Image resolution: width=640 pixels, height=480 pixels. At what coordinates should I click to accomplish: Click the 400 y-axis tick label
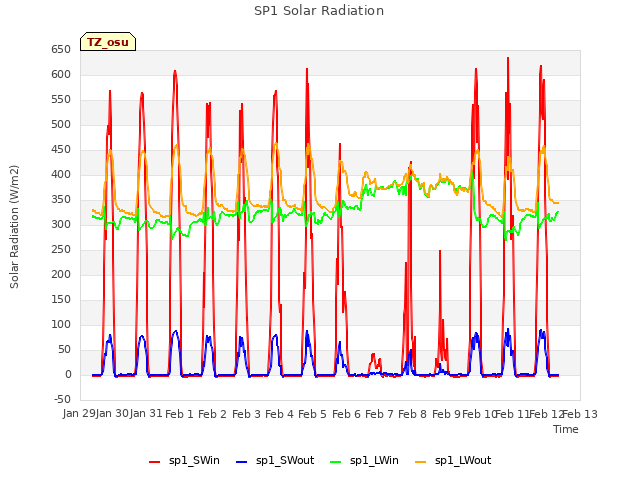[x=61, y=174]
